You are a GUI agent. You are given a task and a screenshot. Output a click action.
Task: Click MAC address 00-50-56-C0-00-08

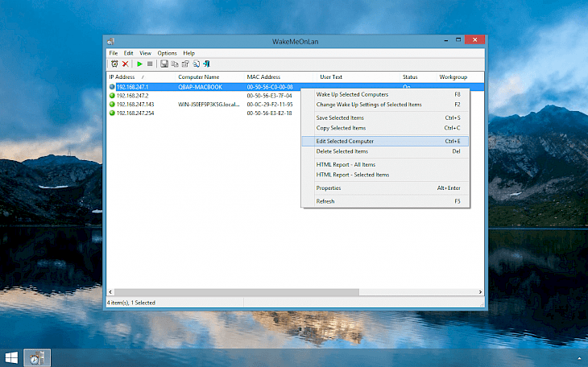(x=270, y=87)
